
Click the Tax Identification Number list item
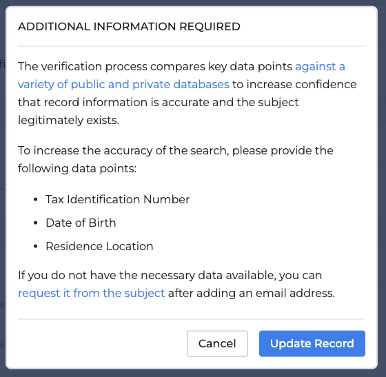(x=118, y=199)
